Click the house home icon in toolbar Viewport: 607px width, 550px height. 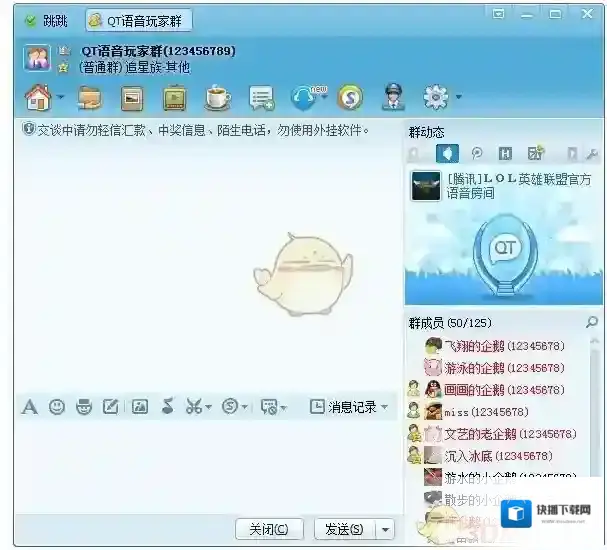pos(37,97)
